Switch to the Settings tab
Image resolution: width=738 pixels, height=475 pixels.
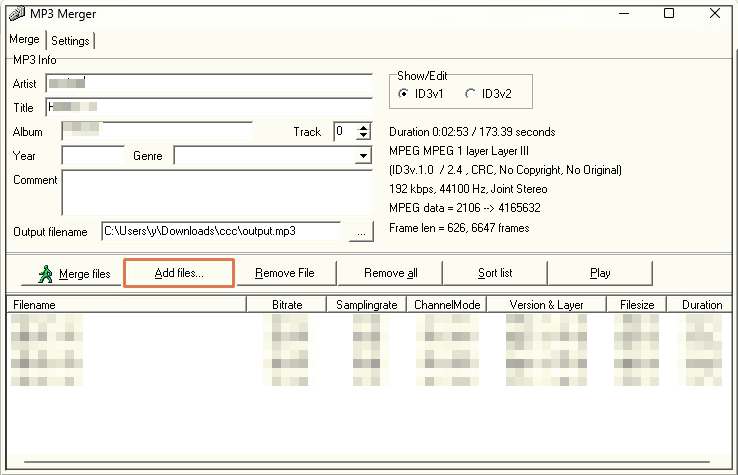(x=70, y=41)
